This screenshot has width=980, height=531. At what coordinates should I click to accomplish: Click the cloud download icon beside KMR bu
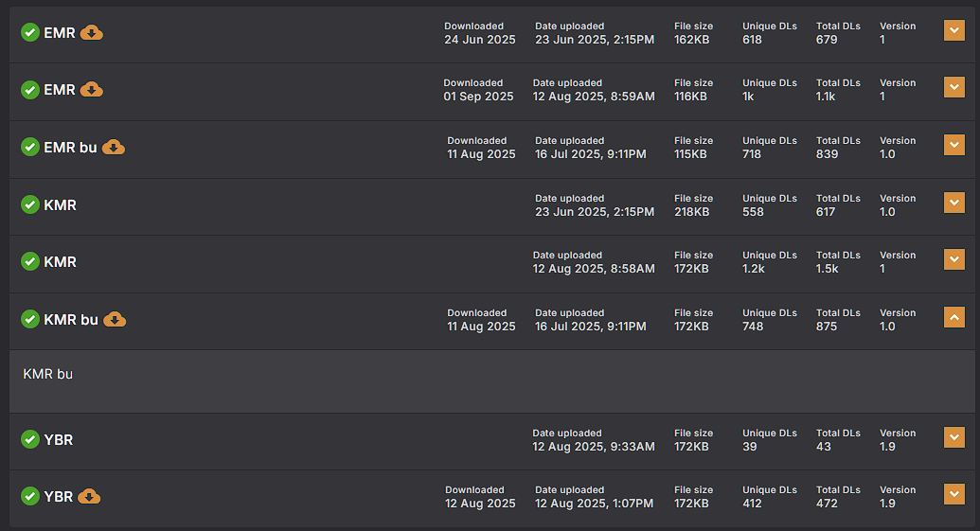tap(115, 319)
